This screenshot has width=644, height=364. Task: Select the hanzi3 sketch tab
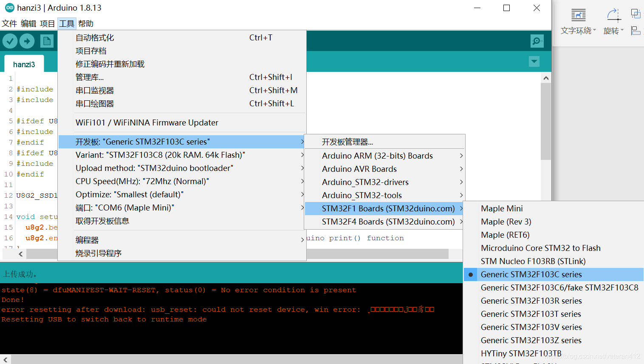(24, 64)
